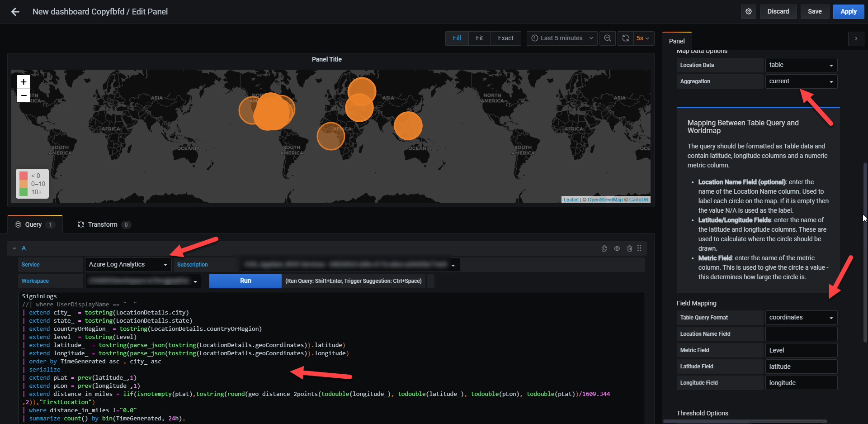This screenshot has height=424, width=868.
Task: Duplicate query A using the copy icon
Action: click(x=604, y=248)
